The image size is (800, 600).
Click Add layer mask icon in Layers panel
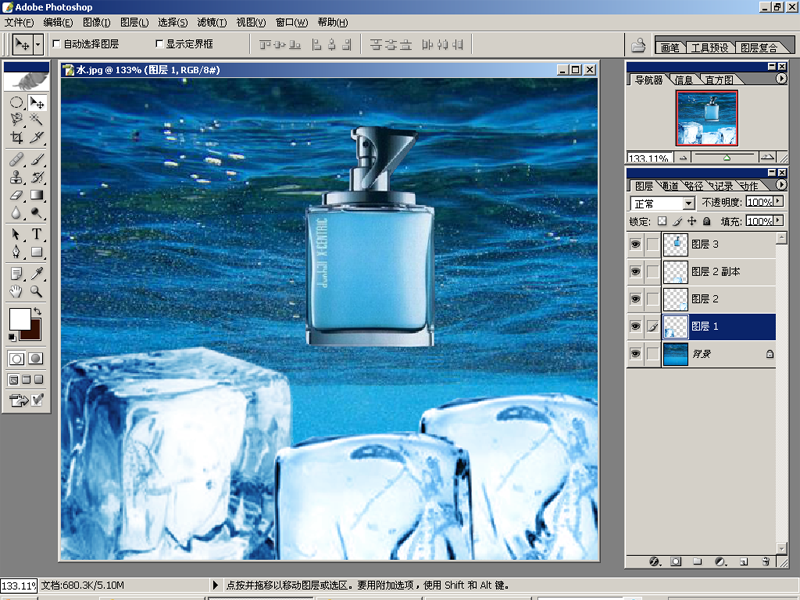pyautogui.click(x=676, y=562)
